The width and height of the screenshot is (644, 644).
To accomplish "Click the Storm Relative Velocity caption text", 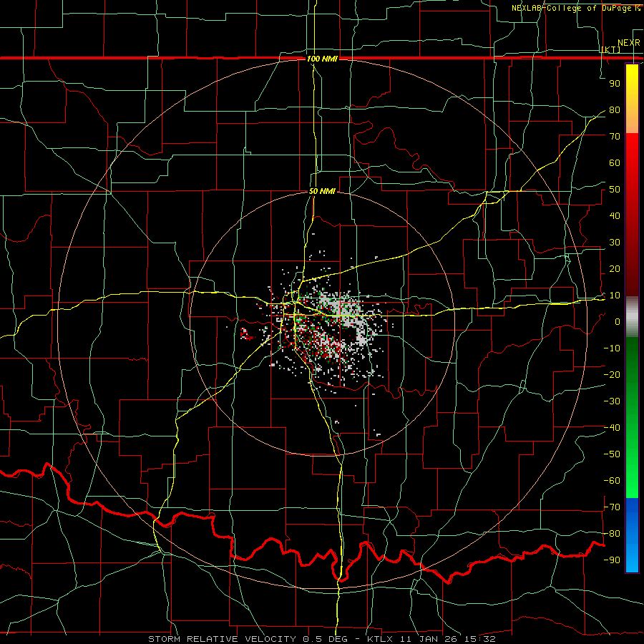I will click(x=321, y=639).
